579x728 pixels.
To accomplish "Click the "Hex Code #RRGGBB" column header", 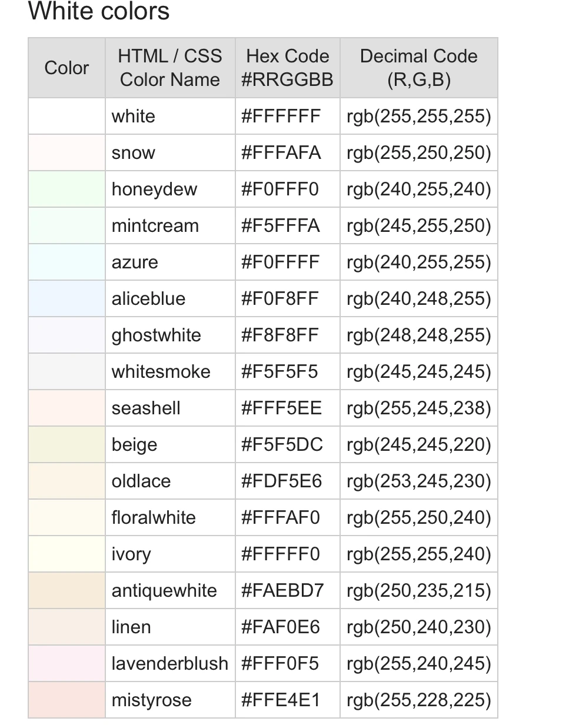I will [287, 68].
